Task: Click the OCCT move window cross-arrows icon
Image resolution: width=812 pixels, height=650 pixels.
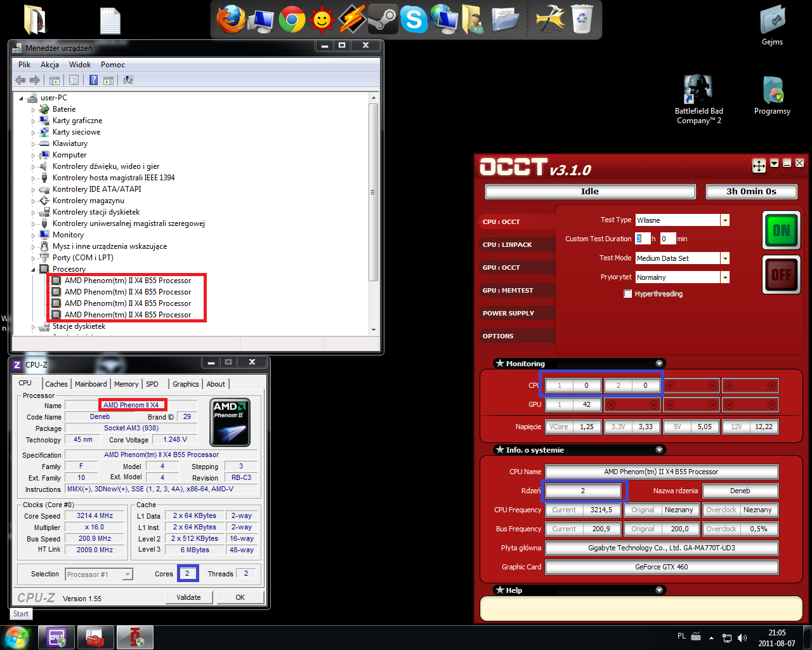Action: [x=759, y=166]
